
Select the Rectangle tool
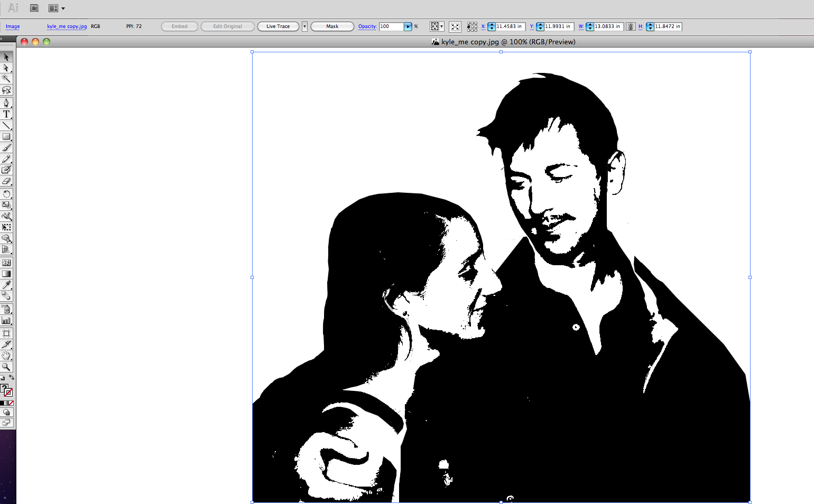pyautogui.click(x=6, y=136)
